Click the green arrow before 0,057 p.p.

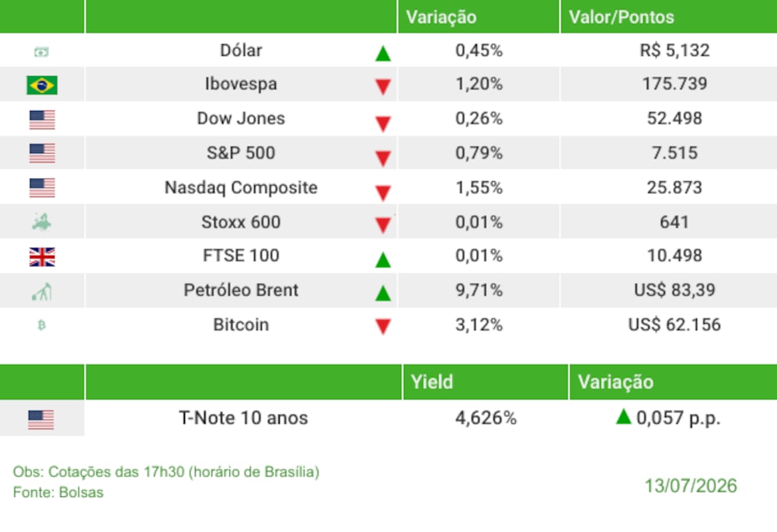[x=623, y=416]
